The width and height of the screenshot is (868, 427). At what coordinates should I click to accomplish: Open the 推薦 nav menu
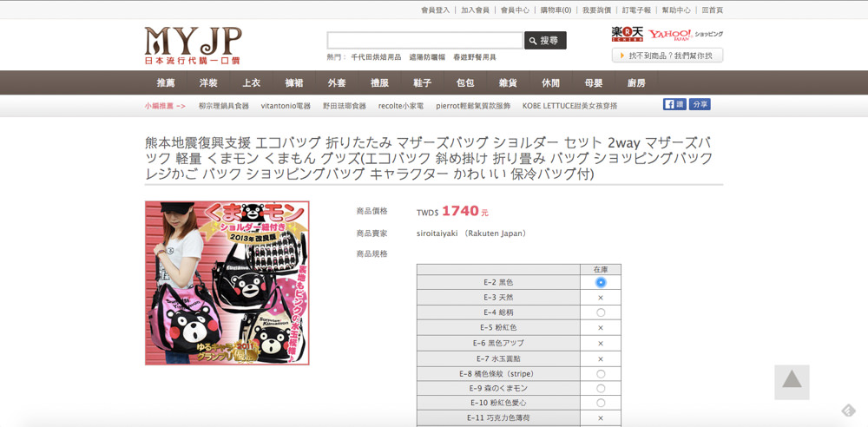(x=166, y=82)
